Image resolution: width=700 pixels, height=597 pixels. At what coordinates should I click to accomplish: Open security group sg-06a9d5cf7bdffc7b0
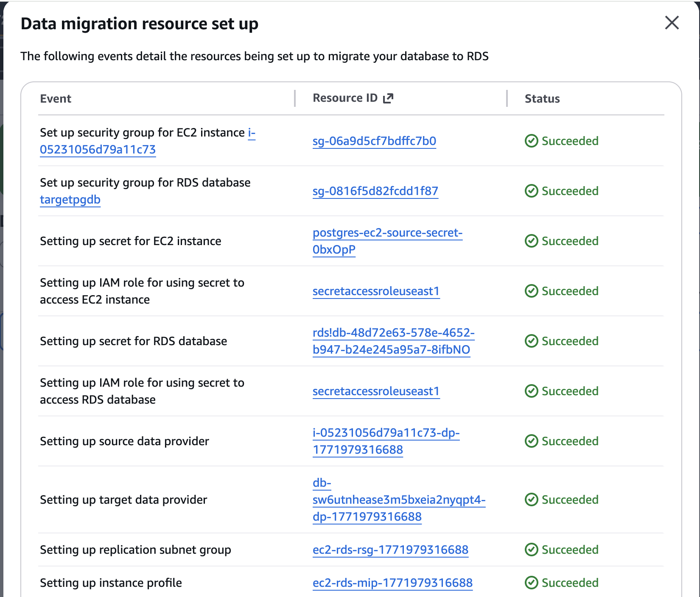374,141
